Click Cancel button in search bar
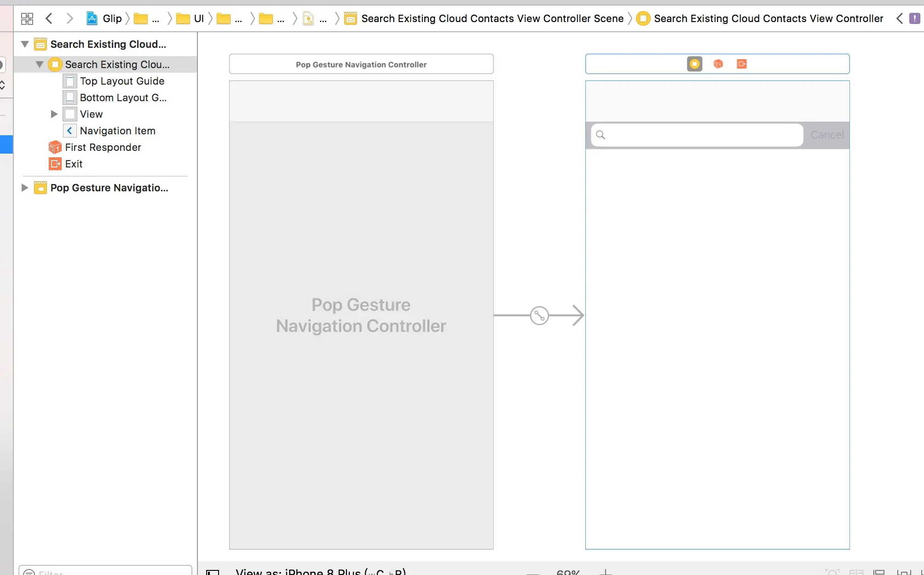 827,135
